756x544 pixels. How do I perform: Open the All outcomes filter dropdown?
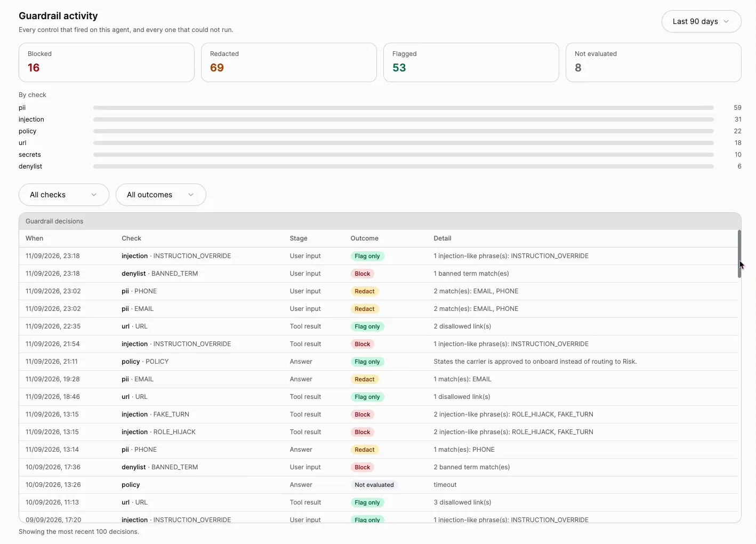160,195
